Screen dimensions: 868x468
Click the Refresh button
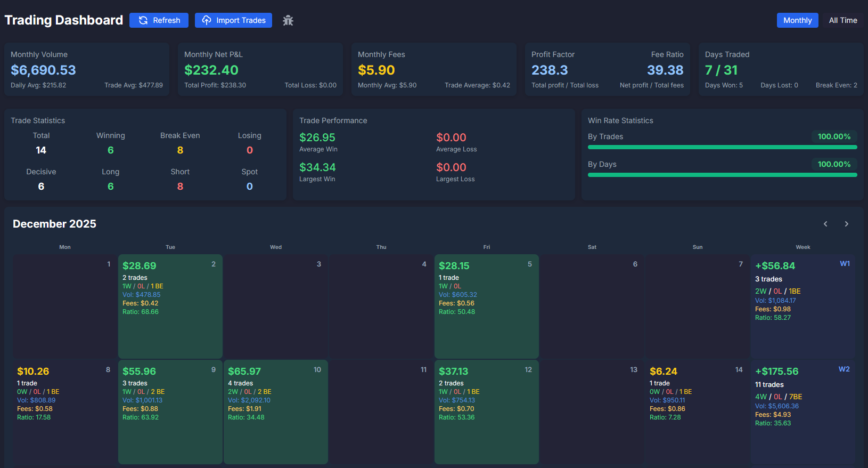pos(159,20)
